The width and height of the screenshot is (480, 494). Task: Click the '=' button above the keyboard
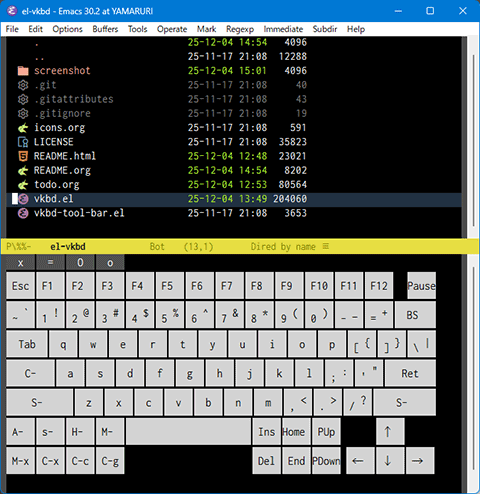[50, 263]
